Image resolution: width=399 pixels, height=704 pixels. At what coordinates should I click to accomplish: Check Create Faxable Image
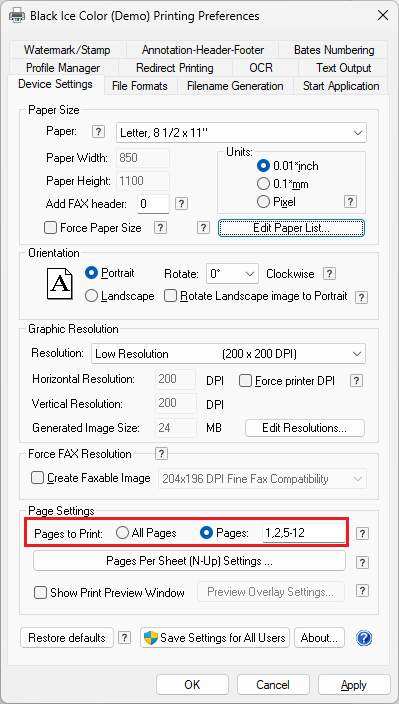tap(37, 478)
